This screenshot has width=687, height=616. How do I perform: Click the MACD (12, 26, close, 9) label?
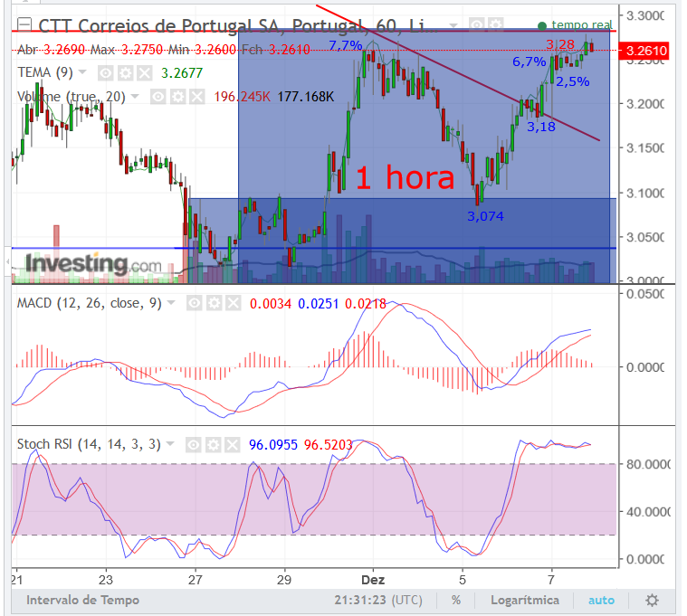click(x=90, y=303)
